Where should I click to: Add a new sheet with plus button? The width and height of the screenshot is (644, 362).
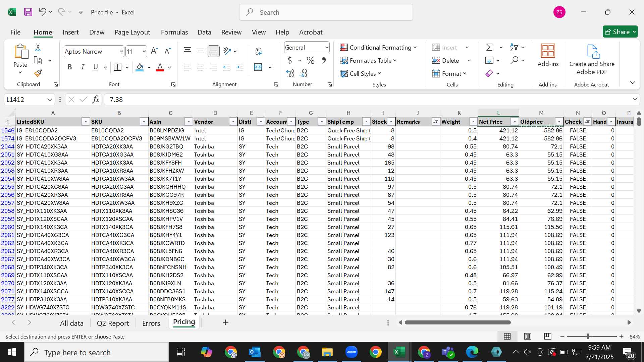click(x=225, y=322)
